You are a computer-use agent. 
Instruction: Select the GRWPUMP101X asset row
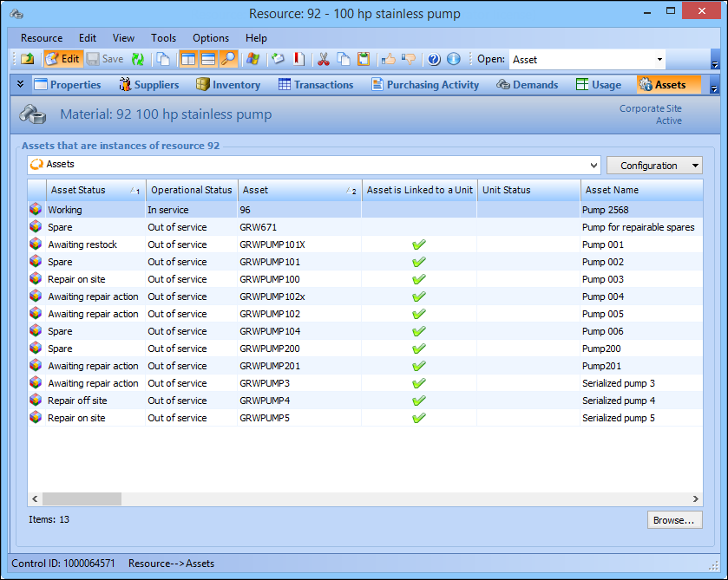click(272, 244)
